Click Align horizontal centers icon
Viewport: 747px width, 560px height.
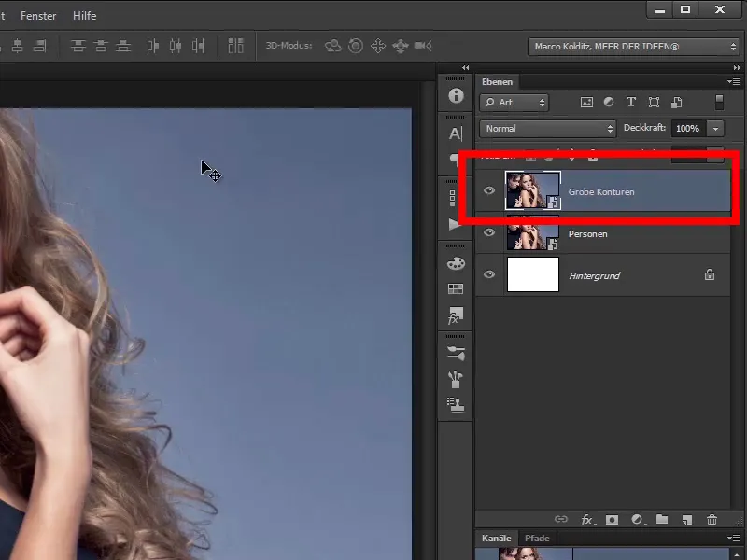[x=18, y=46]
